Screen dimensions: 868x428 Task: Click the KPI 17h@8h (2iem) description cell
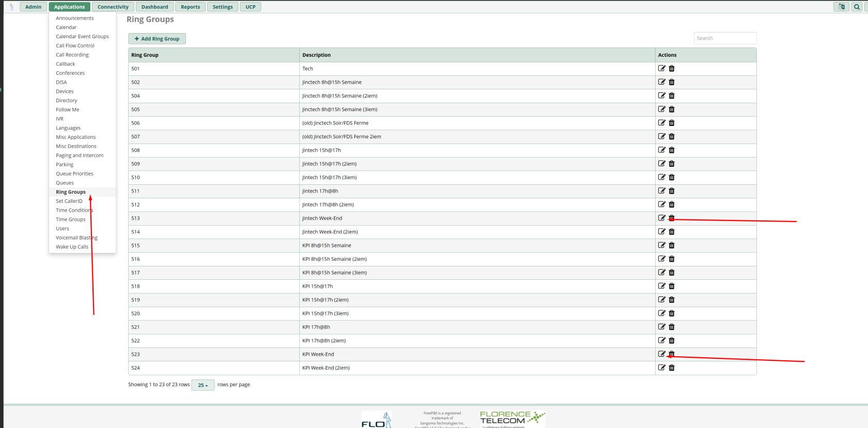pos(477,341)
